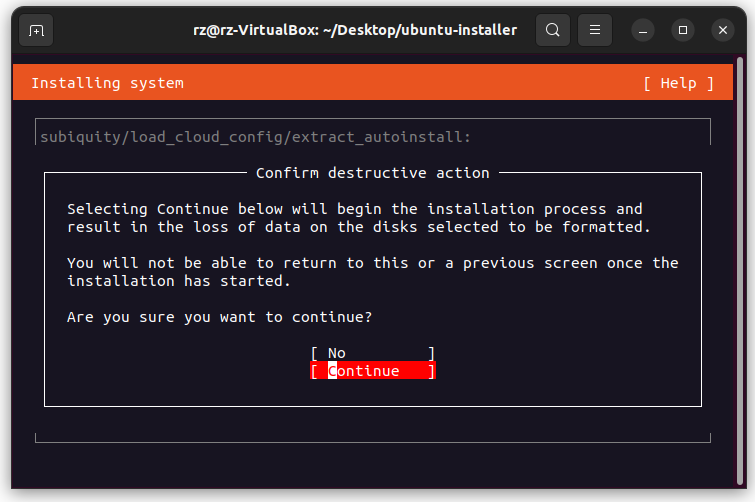Screen dimensions: 755x502
Task: Click the Installing system header text
Action: coord(107,83)
